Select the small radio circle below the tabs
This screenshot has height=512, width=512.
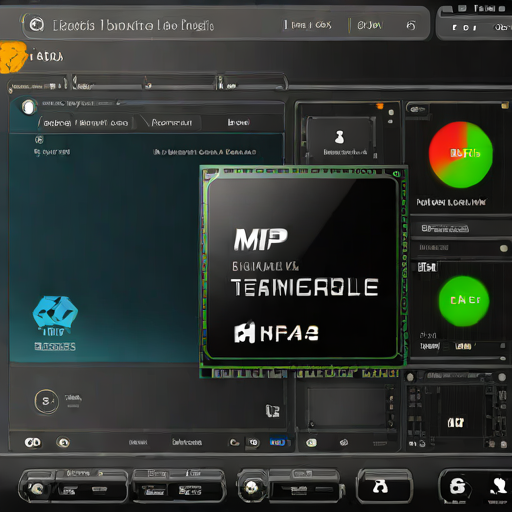tap(39, 140)
